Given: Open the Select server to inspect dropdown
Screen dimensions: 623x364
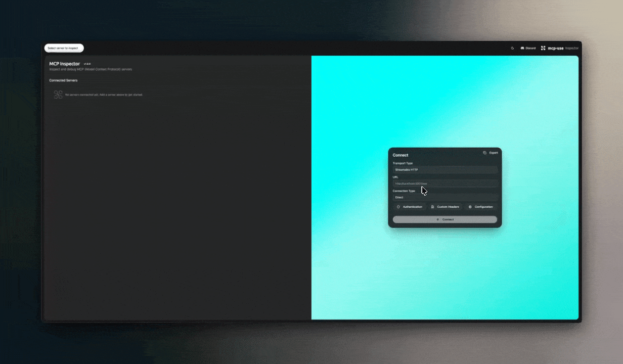Looking at the screenshot, I should pyautogui.click(x=64, y=48).
